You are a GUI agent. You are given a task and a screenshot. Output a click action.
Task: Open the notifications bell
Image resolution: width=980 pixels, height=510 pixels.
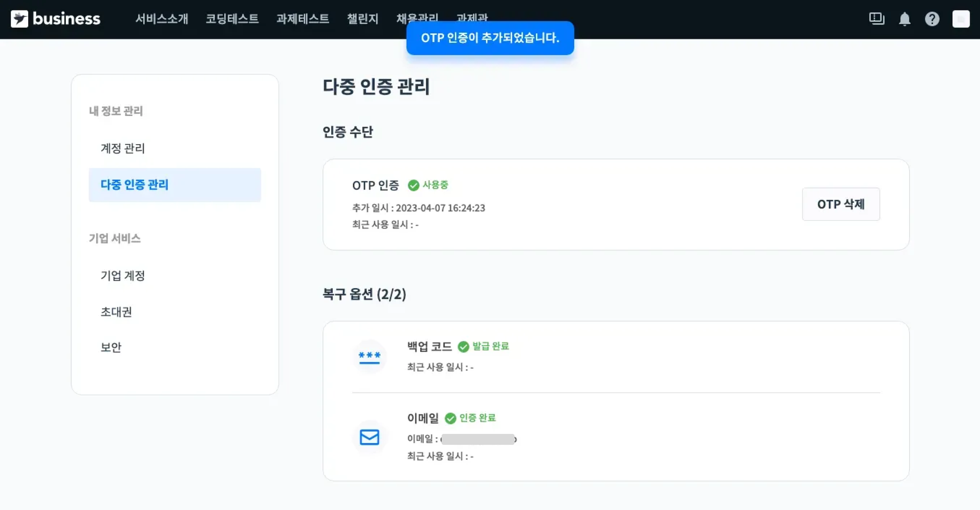(904, 19)
